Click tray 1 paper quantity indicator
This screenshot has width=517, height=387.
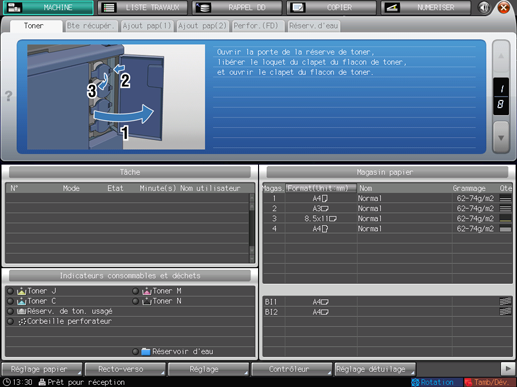505,199
